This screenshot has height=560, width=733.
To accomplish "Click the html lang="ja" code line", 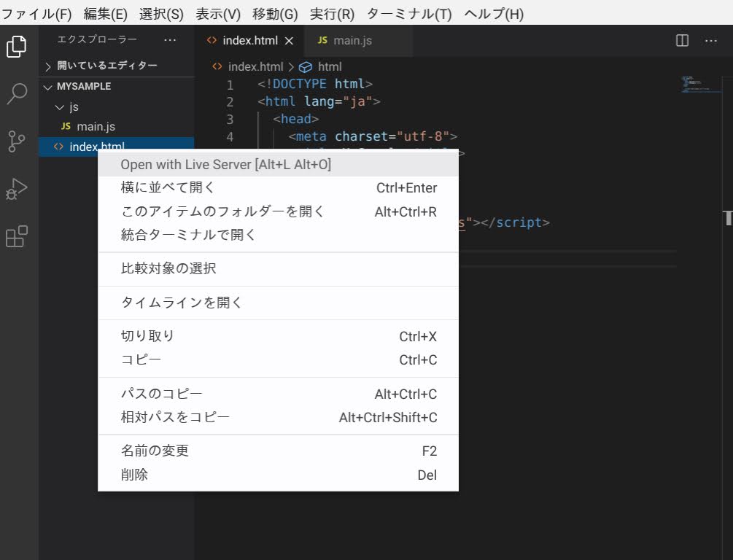I will pos(319,101).
